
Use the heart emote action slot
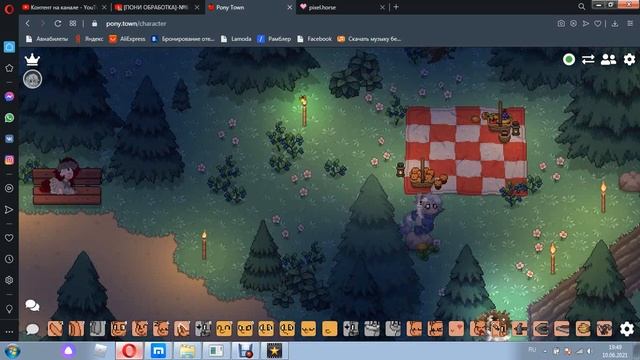click(456, 329)
